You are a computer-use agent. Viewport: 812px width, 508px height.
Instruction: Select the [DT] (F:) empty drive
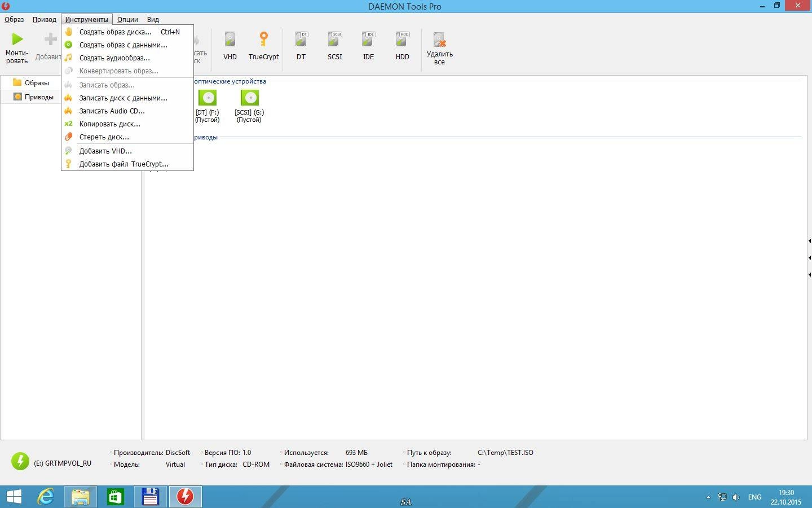coord(208,106)
